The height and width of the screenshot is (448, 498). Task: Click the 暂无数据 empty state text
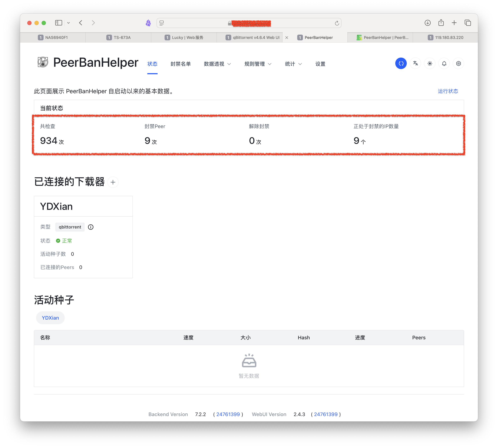(x=249, y=376)
